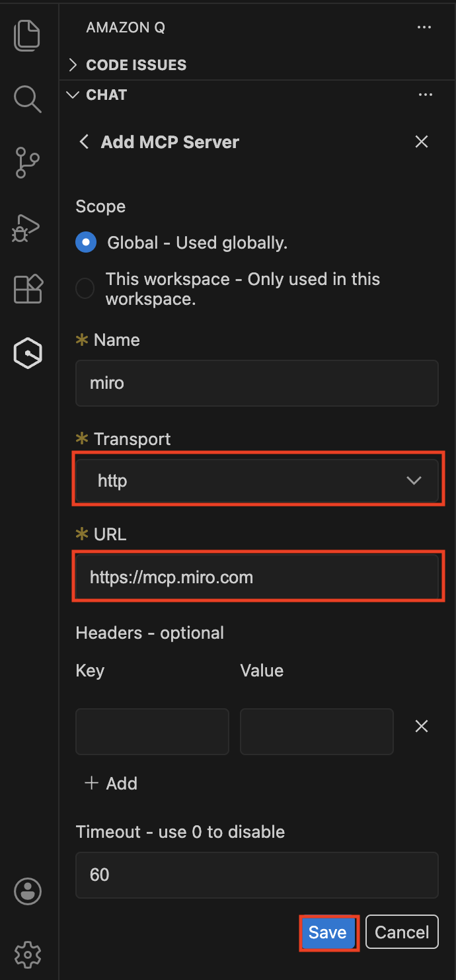This screenshot has height=980, width=456.
Task: Select the Amazon Q icon in activity bar
Action: [x=28, y=354]
